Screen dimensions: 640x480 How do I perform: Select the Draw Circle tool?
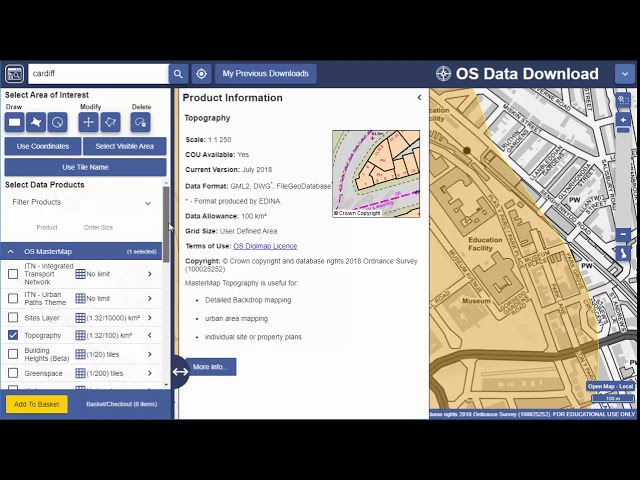click(x=58, y=122)
